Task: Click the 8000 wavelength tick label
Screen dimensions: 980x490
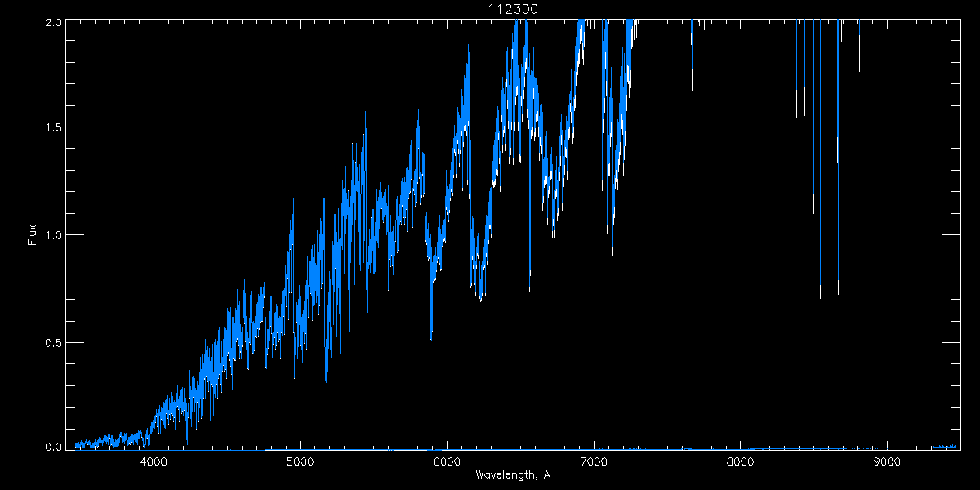Action: point(740,462)
